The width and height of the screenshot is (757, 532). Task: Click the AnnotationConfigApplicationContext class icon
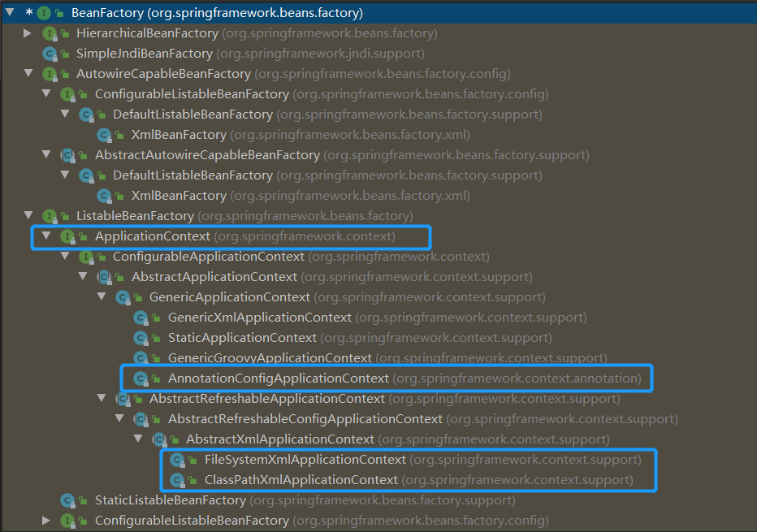pyautogui.click(x=141, y=378)
